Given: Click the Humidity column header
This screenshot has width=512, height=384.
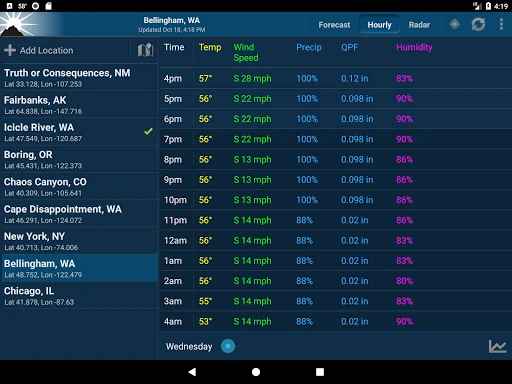Looking at the screenshot, I should point(414,47).
